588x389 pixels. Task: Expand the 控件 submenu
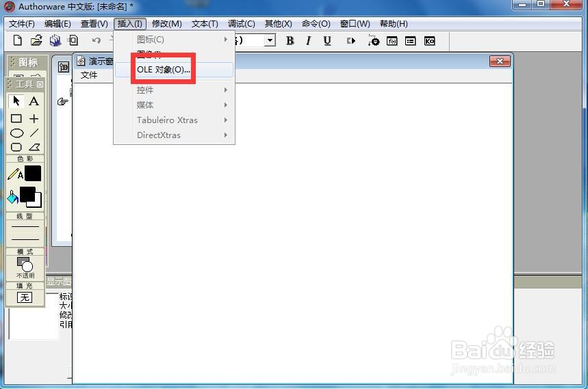point(175,90)
